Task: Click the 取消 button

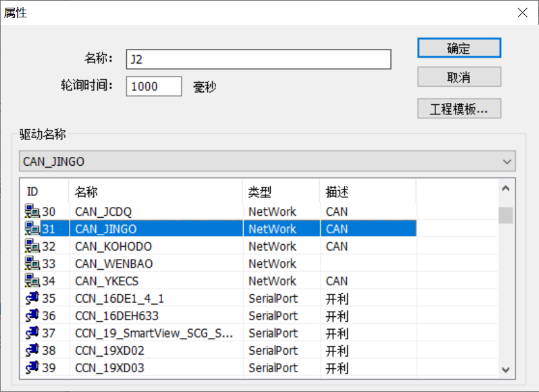Action: pyautogui.click(x=459, y=77)
